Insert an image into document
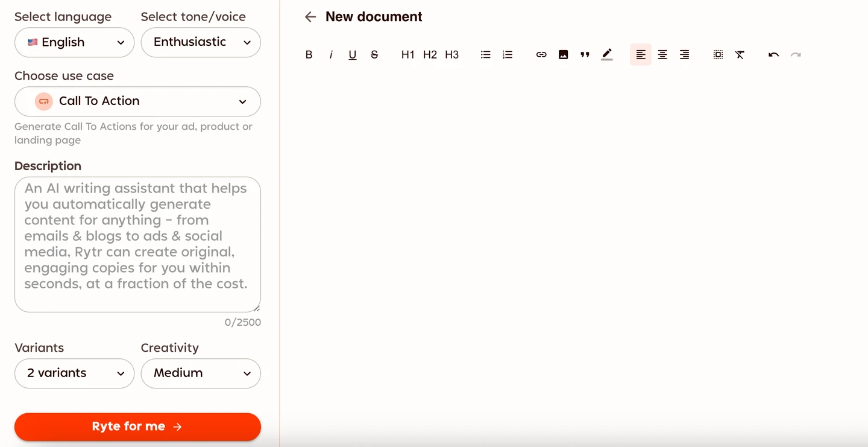 point(563,55)
